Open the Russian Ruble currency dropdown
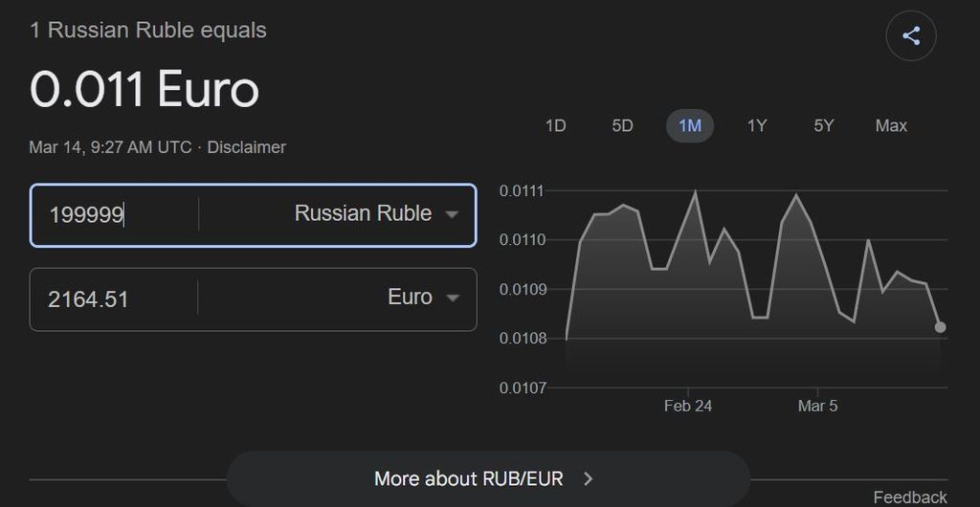The height and width of the screenshot is (507, 980). tap(376, 214)
